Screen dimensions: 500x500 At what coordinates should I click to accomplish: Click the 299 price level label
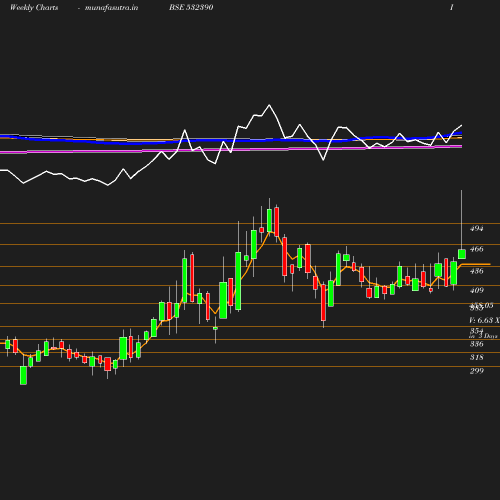[476, 371]
